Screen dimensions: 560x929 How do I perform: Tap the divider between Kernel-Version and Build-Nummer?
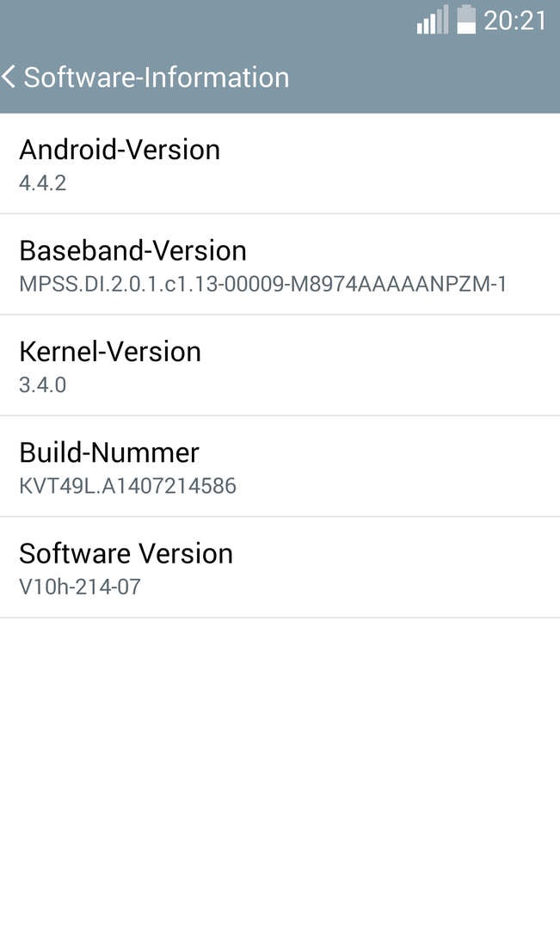(280, 415)
